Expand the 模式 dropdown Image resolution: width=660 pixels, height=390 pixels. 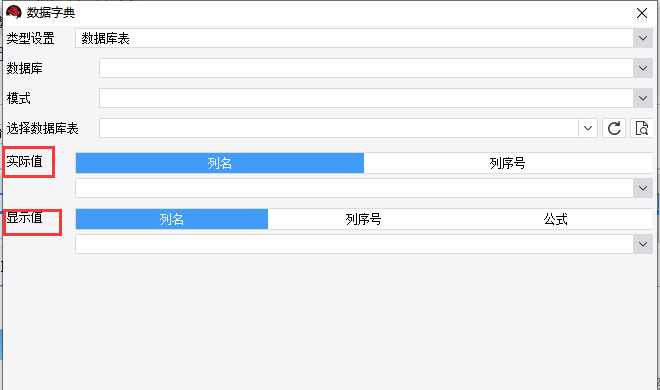click(643, 98)
